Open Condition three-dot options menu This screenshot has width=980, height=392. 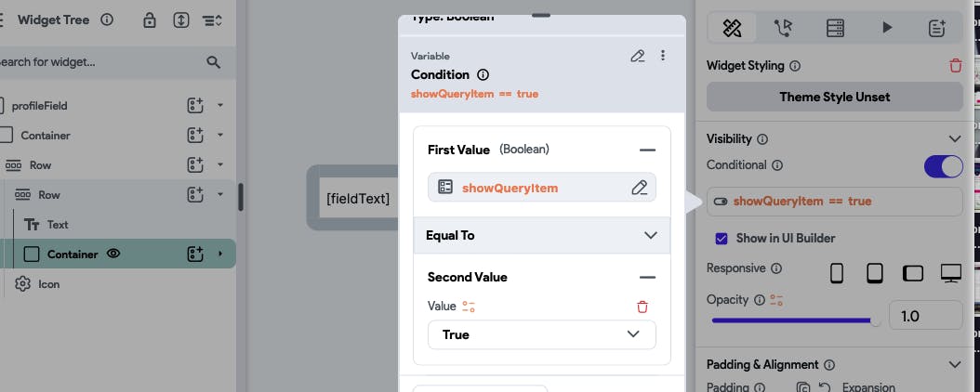pos(663,56)
